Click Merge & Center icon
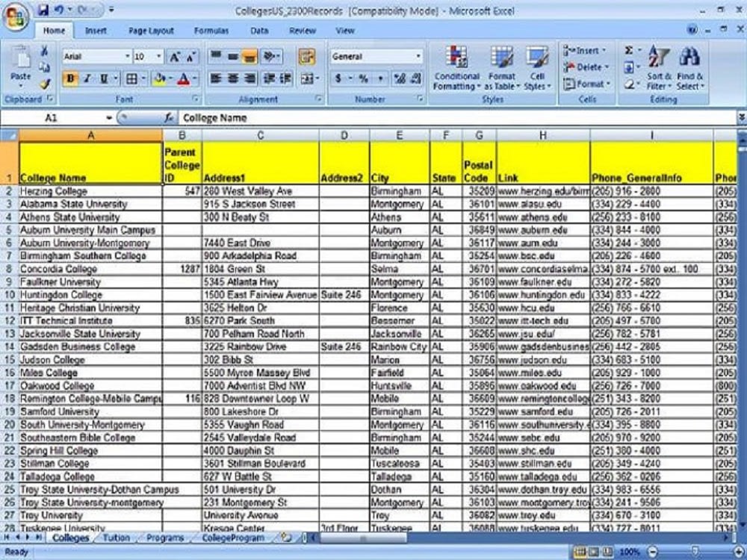 pyautogui.click(x=306, y=78)
